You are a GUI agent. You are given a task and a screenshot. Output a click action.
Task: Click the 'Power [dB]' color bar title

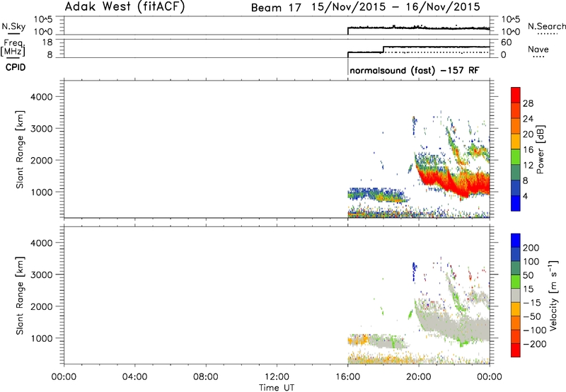541,149
